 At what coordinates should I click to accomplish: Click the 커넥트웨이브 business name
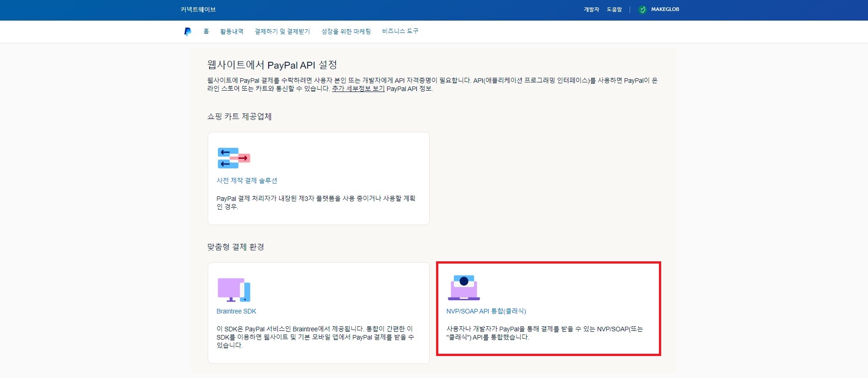(198, 9)
